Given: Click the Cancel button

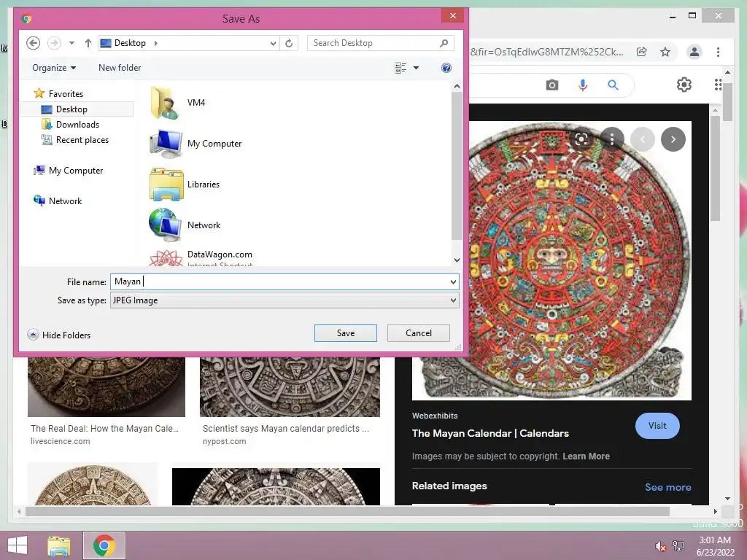Looking at the screenshot, I should [418, 333].
